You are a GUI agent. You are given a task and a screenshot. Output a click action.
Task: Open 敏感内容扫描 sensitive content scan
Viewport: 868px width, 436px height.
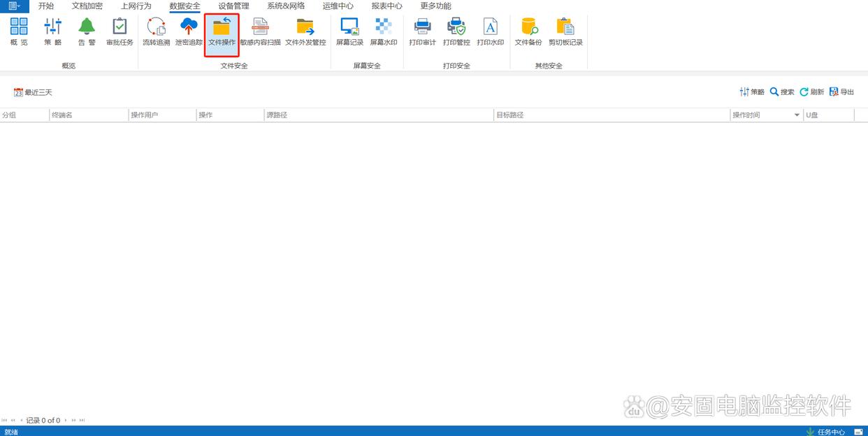pyautogui.click(x=260, y=32)
